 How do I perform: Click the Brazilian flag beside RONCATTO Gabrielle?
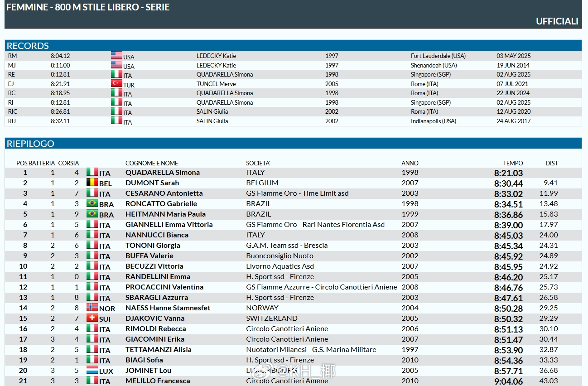click(92, 203)
